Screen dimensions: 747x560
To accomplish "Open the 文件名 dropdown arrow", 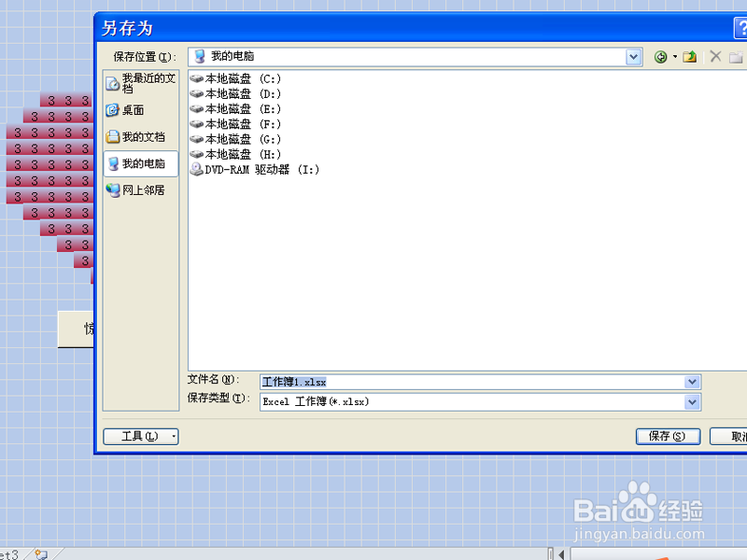I will point(692,382).
